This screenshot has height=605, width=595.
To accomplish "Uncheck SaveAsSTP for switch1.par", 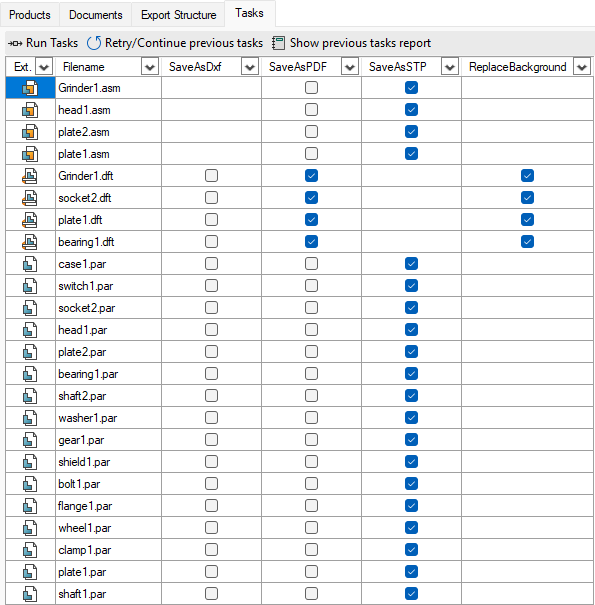I will (x=411, y=286).
